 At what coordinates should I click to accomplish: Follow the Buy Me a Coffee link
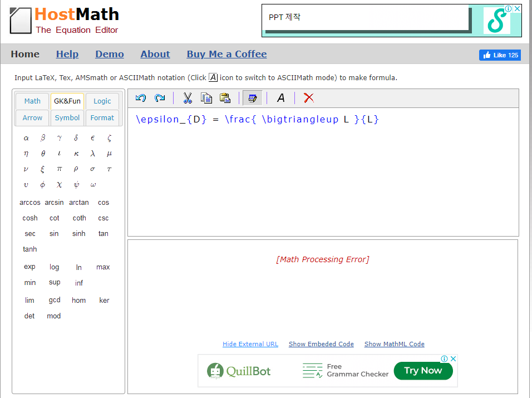click(226, 55)
